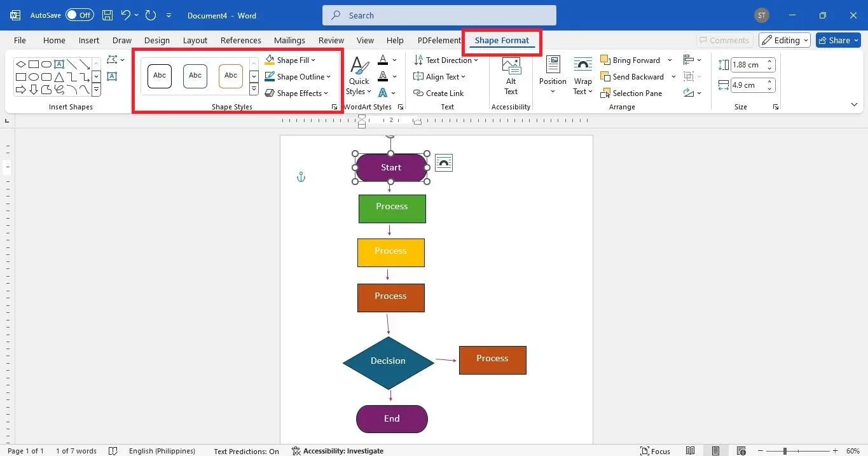Click Bring Forward
This screenshot has height=456, width=868.
point(630,60)
